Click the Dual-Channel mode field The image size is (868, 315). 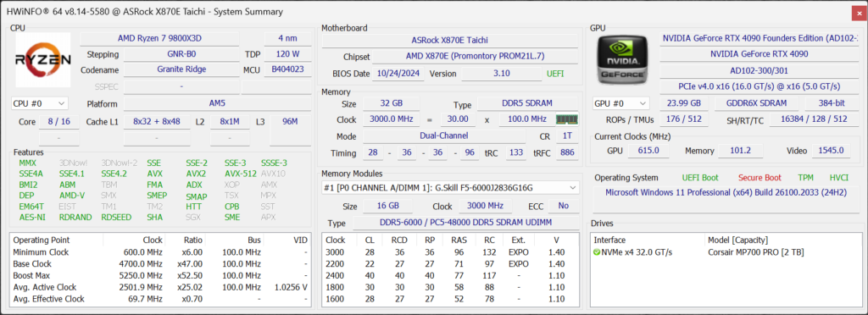pyautogui.click(x=444, y=136)
